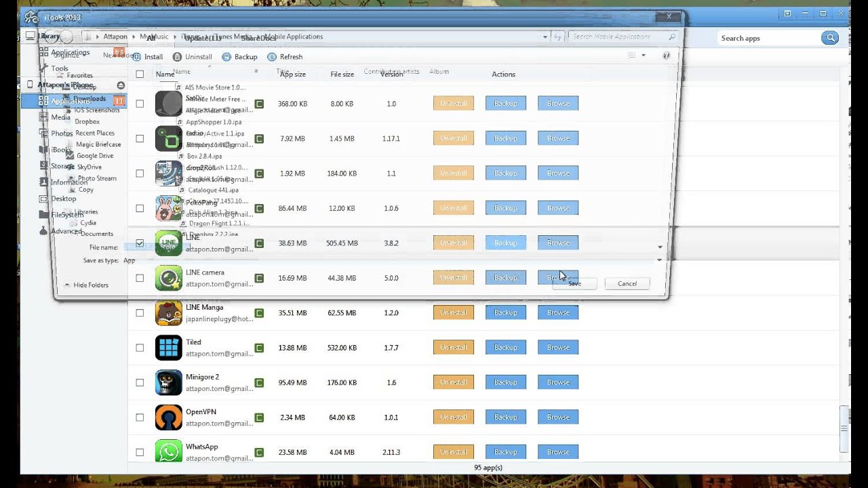This screenshot has height=488, width=868.
Task: Browse the LINE Manga app files
Action: click(x=558, y=312)
